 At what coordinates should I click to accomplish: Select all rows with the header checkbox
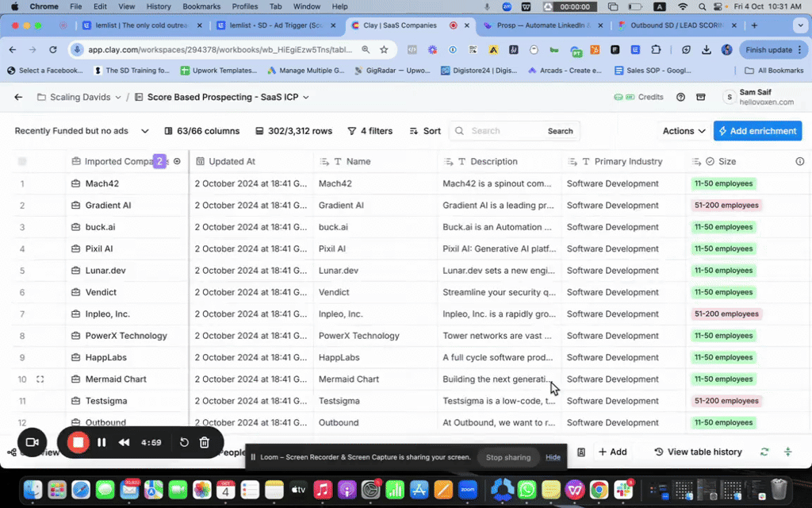(x=22, y=161)
